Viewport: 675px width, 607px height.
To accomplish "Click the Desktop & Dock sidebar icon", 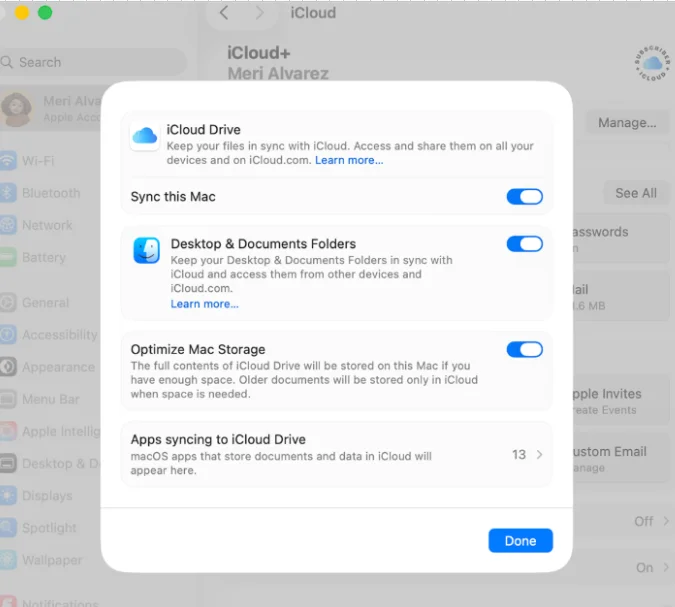I will [8, 464].
